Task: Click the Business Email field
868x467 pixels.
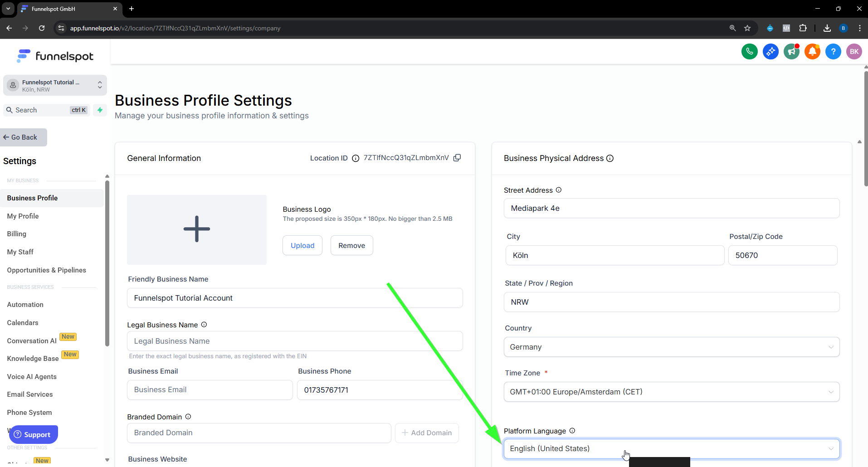Action: coord(210,390)
